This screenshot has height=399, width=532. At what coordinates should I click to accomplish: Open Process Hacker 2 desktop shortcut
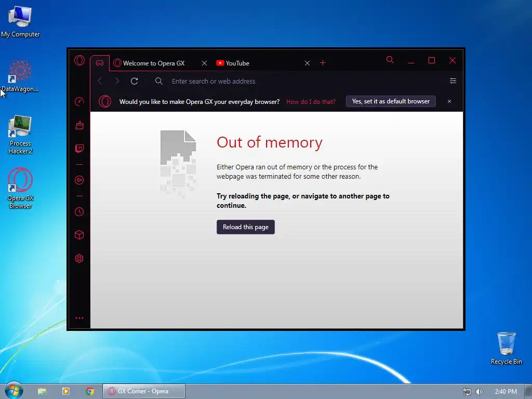pos(20,135)
